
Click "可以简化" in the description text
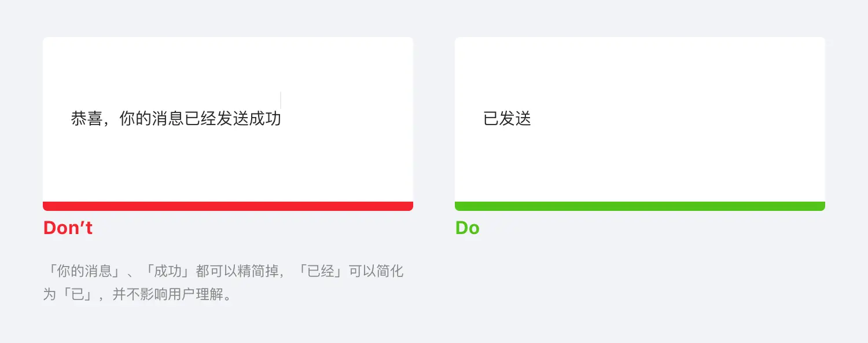[x=376, y=271]
